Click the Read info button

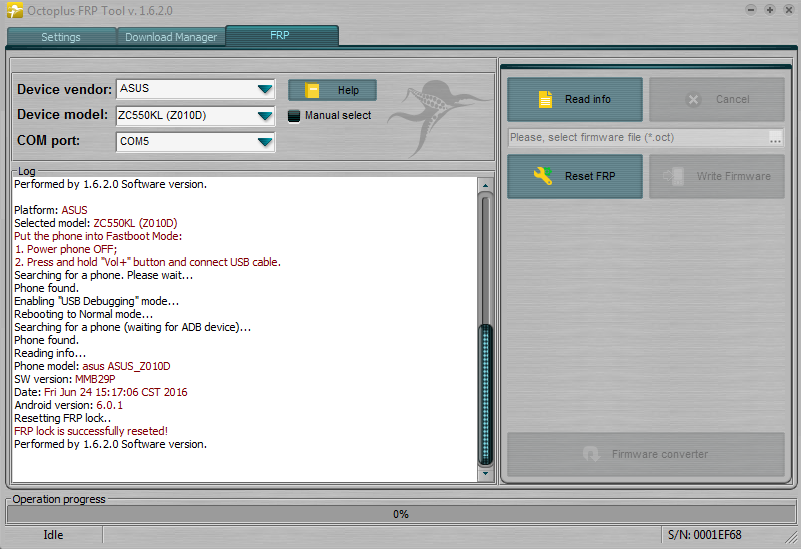pyautogui.click(x=575, y=99)
